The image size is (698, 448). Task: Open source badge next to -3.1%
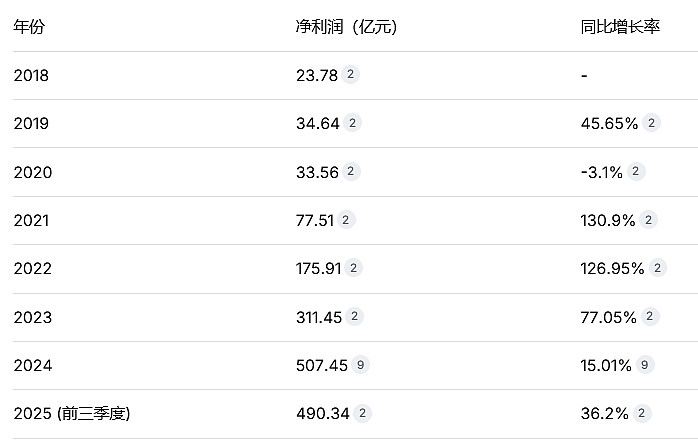[636, 171]
